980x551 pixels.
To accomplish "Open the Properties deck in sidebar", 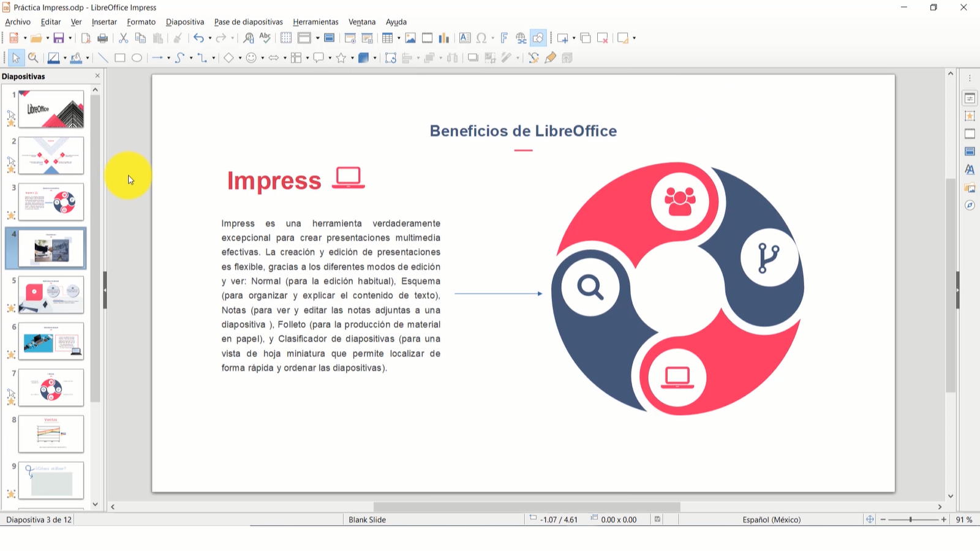I will (x=970, y=98).
